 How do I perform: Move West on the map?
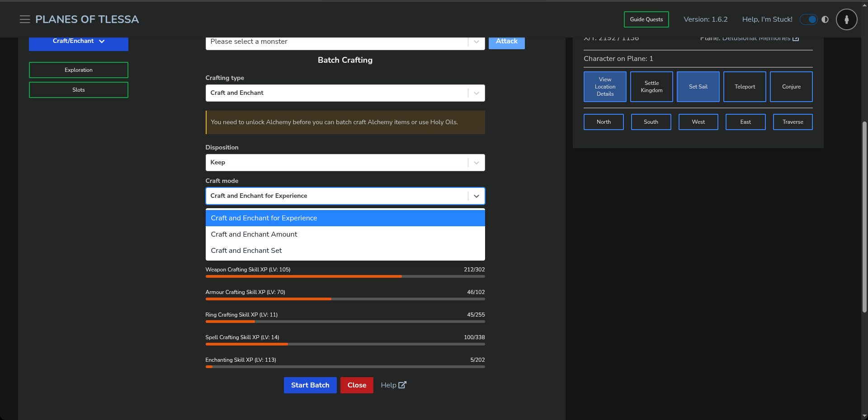tap(698, 122)
